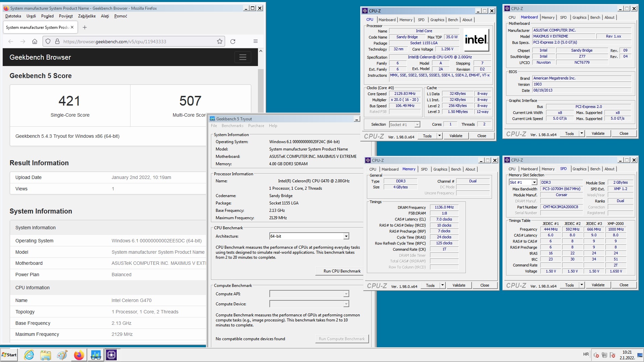Screen dimensions: 644x362
Task: Open Firefox application hamburger menu
Action: (256, 41)
